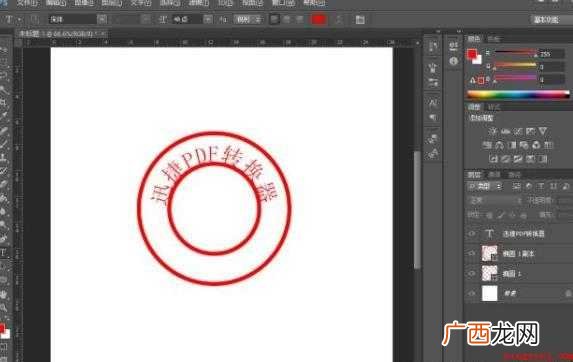The height and width of the screenshot is (362, 573).
Task: Click the lock transparent pixels icon
Action: (489, 215)
